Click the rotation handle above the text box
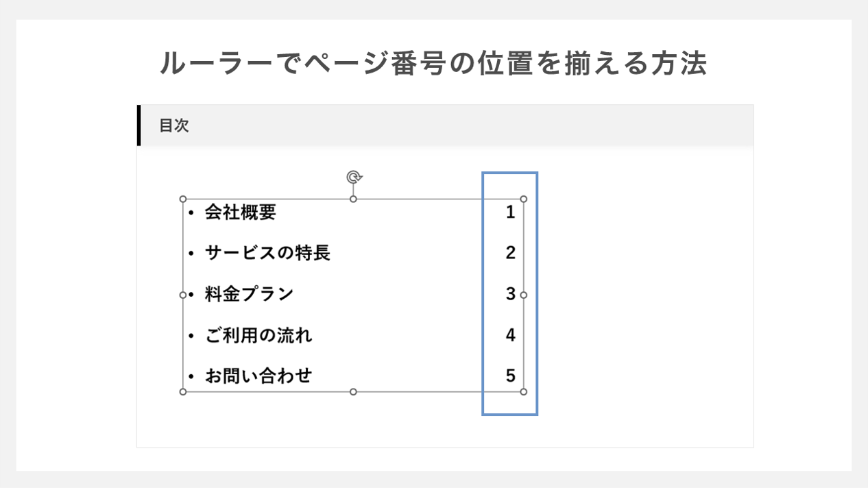 pyautogui.click(x=353, y=178)
